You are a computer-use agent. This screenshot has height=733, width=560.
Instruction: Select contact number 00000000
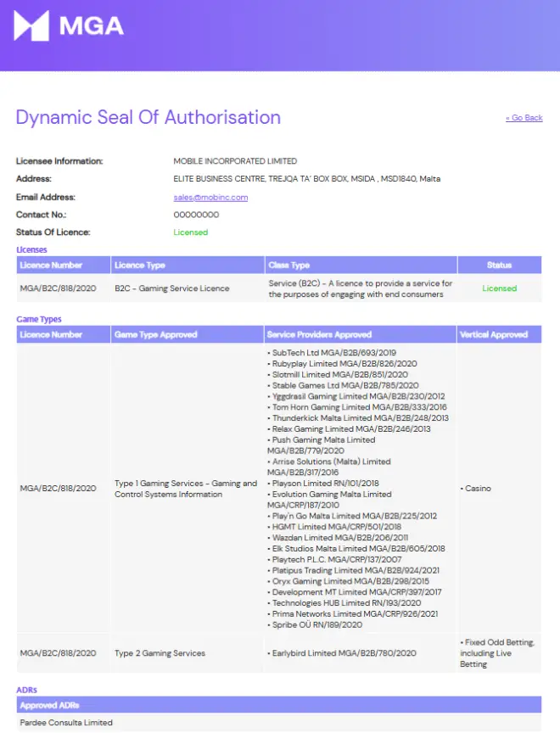coord(196,215)
